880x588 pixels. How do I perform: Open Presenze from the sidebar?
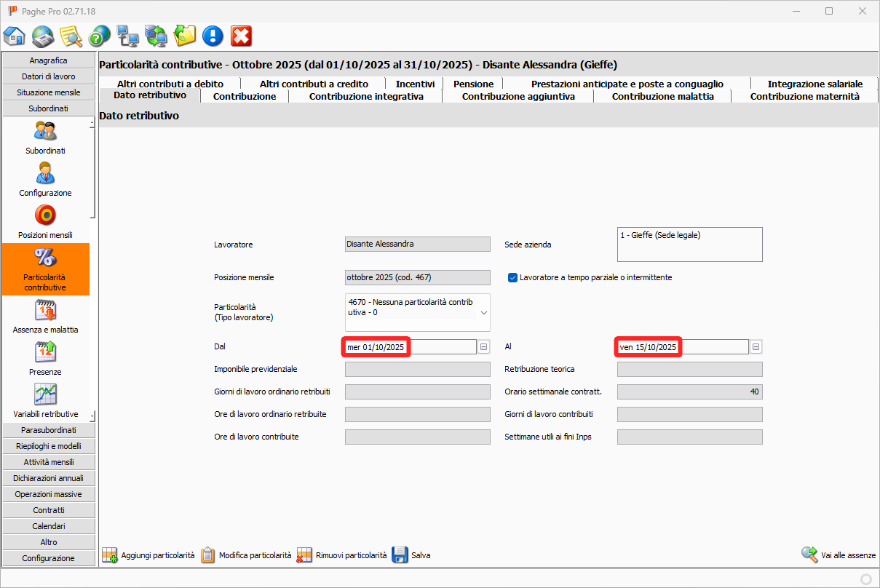pyautogui.click(x=45, y=359)
